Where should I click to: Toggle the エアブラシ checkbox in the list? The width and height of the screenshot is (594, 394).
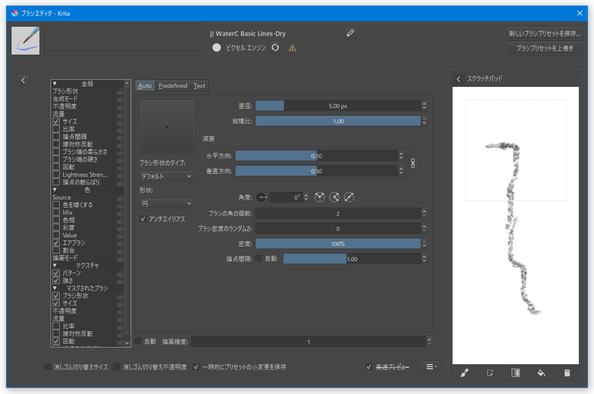pos(56,242)
